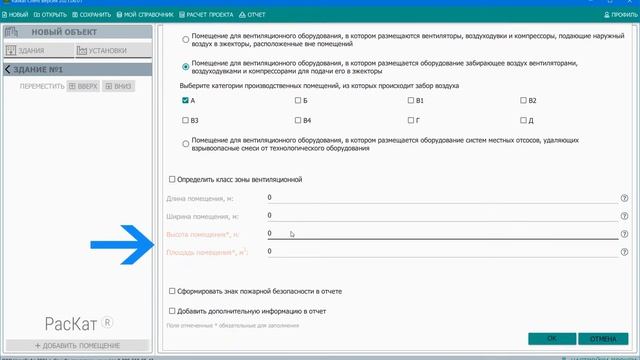Screen dimensions: 640x360
Task: Select radio for local exhaust systems equipment
Action: point(186,144)
